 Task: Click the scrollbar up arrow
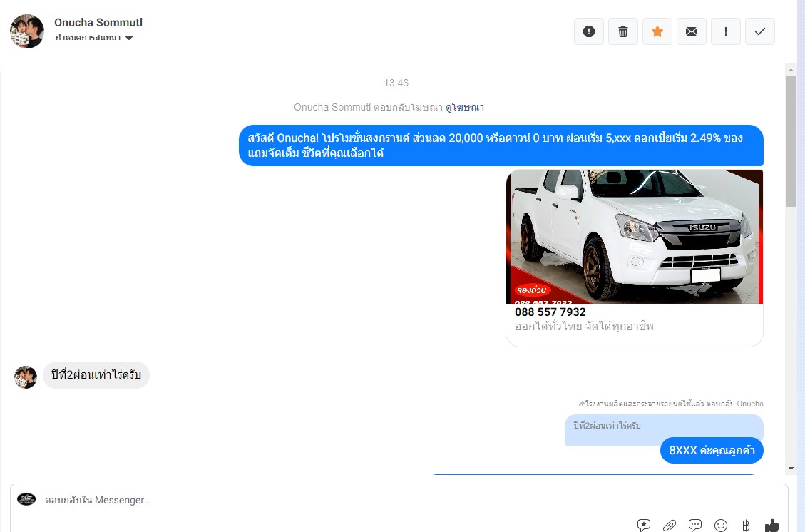[x=791, y=70]
